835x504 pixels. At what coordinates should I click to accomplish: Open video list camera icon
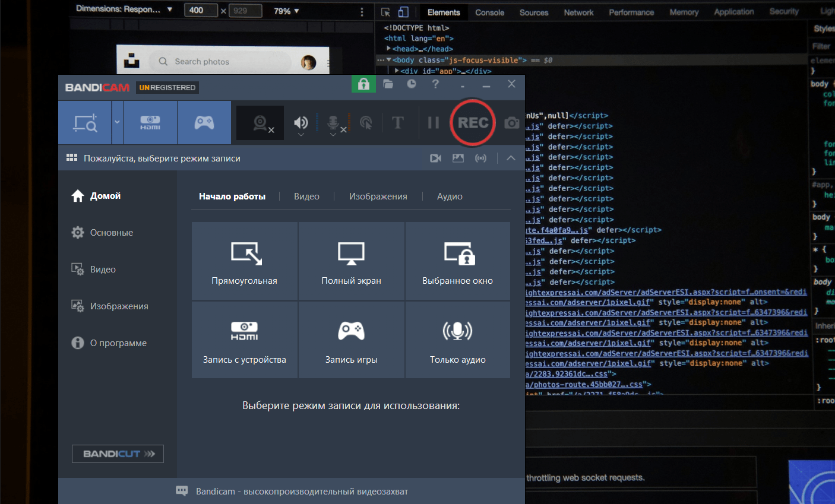click(436, 158)
